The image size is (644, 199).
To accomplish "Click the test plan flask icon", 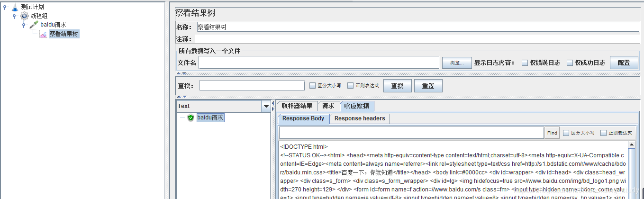I will (x=15, y=7).
